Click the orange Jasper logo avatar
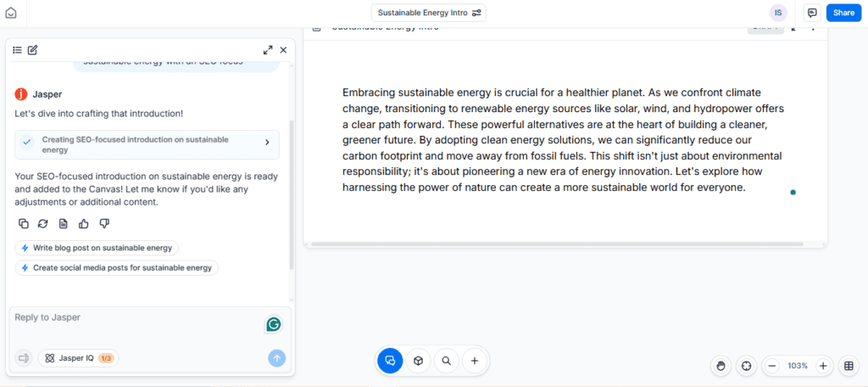868x387 pixels. [21, 94]
